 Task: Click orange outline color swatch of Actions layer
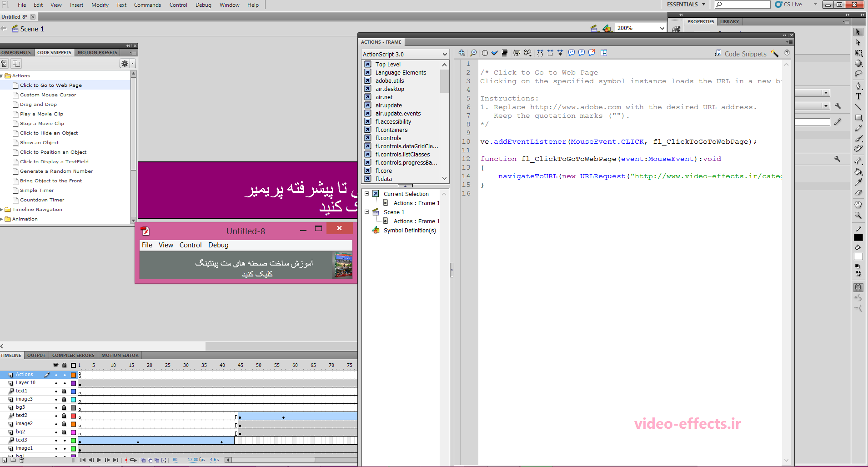pyautogui.click(x=73, y=375)
